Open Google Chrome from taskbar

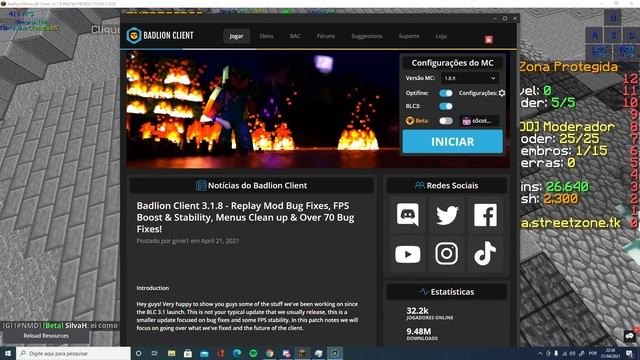tap(269, 353)
